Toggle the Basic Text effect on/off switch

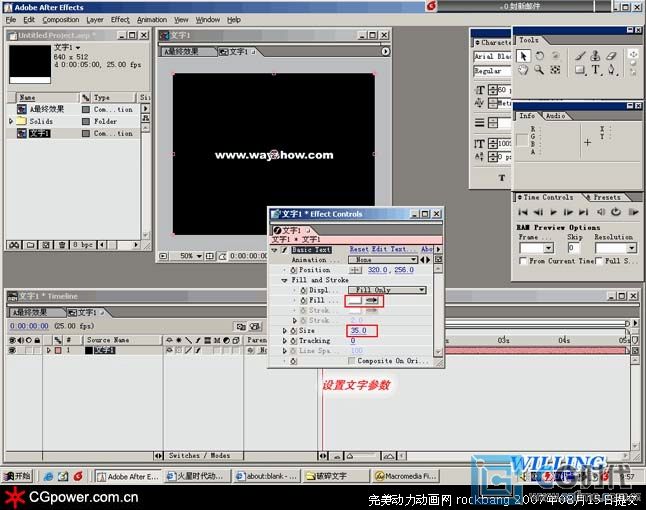[x=284, y=250]
